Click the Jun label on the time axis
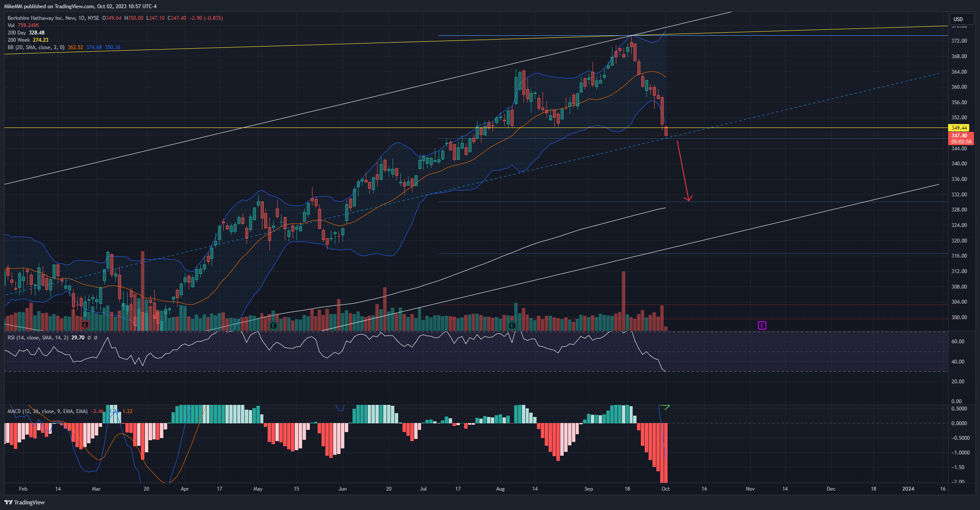 343,489
